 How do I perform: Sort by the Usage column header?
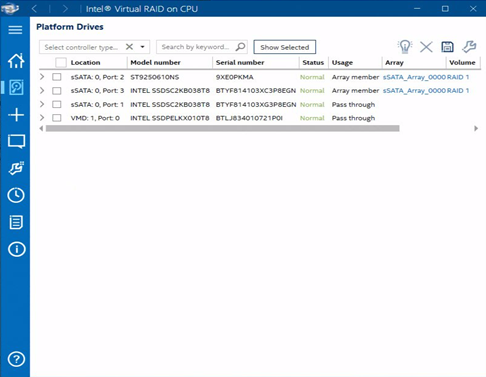coord(342,63)
